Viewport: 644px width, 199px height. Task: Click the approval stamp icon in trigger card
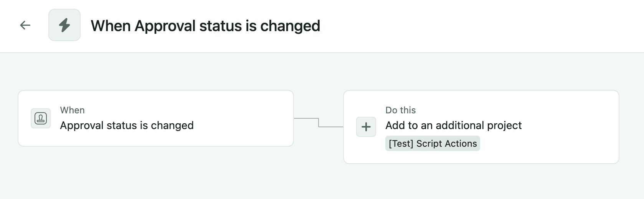pos(41,118)
